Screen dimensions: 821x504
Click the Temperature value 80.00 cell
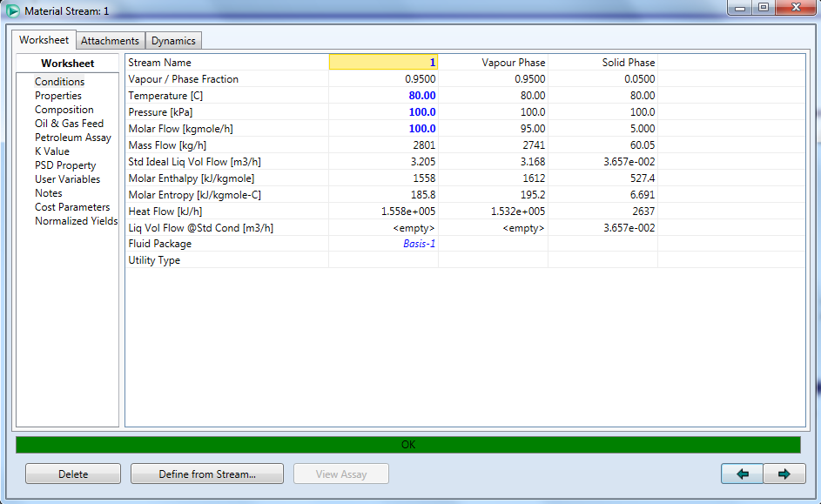[383, 96]
